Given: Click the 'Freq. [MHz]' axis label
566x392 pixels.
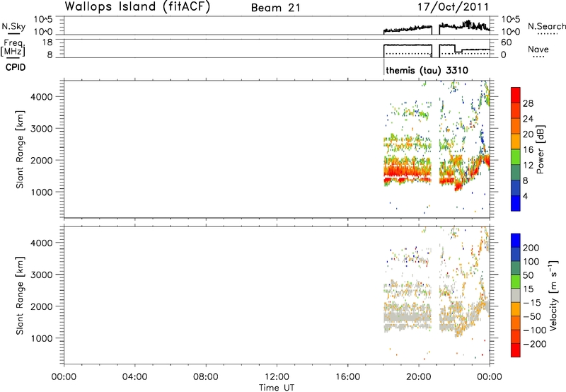Looking at the screenshot, I should [x=13, y=47].
